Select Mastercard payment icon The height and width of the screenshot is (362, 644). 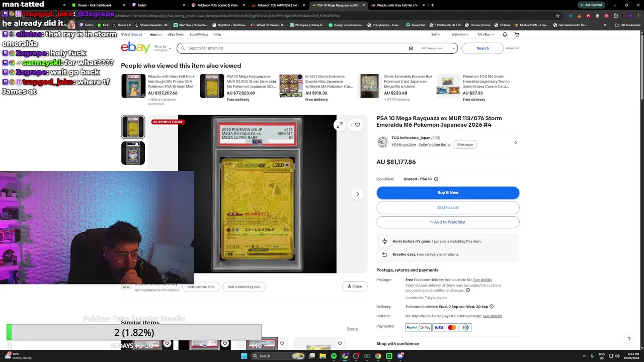click(452, 328)
